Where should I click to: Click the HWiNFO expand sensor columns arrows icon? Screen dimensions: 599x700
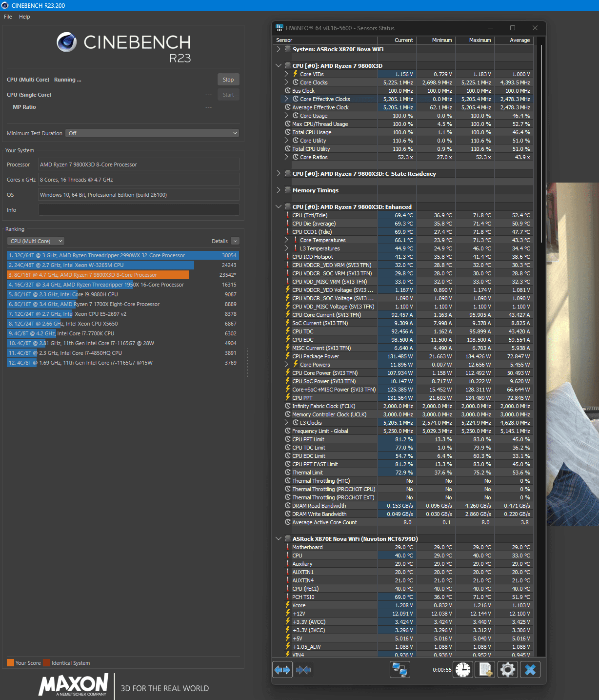(282, 670)
